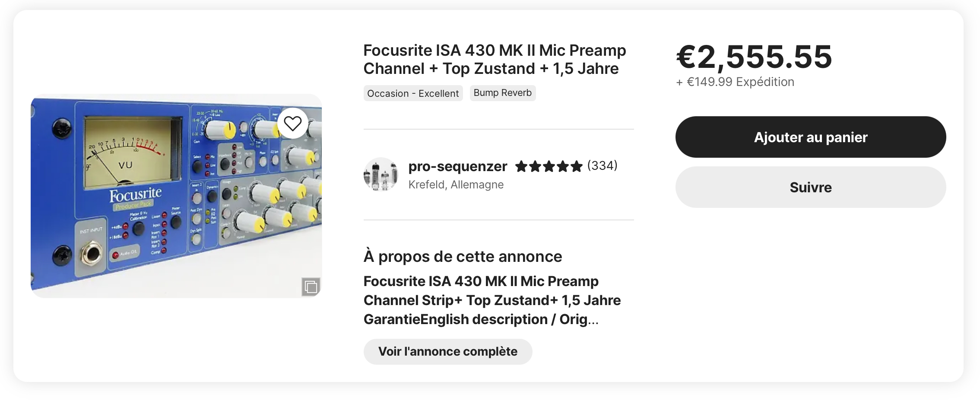The image size is (980, 401).
Task: Click the À propos de cette annonce heading
Action: [x=463, y=257]
